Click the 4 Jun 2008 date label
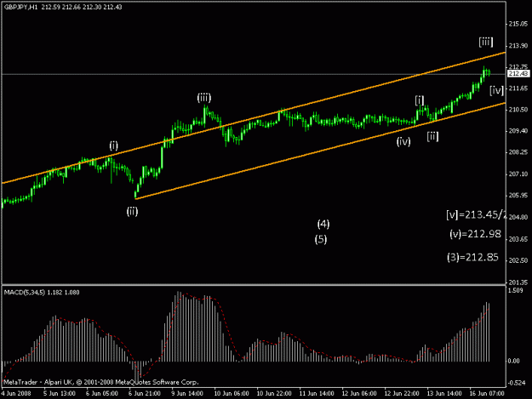Viewport: 532px width, 399px height. (x=16, y=394)
